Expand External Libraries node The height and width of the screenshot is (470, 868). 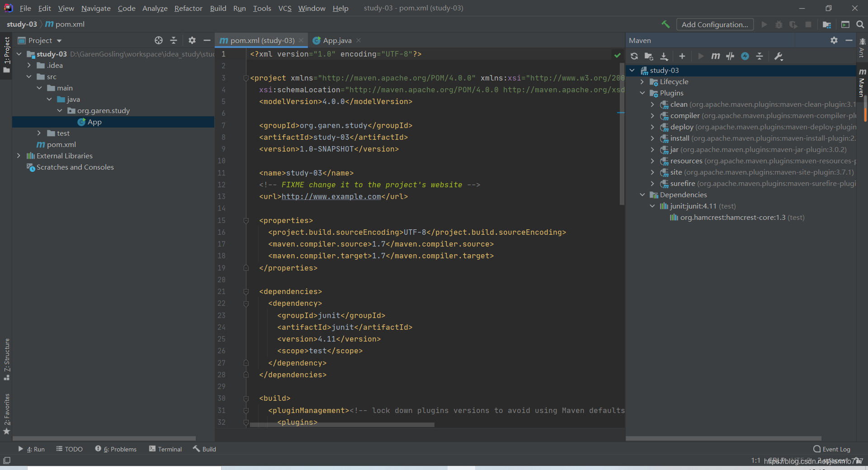pos(19,156)
